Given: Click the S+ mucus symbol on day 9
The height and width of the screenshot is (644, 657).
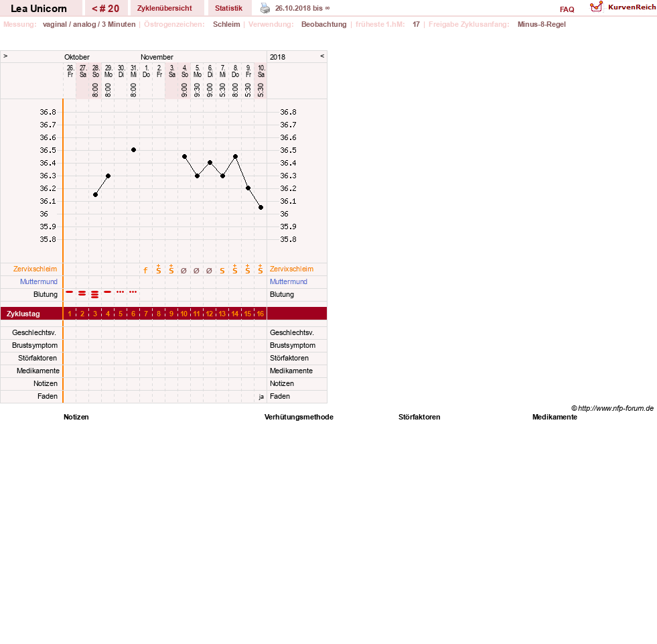Looking at the screenshot, I should pos(171,269).
